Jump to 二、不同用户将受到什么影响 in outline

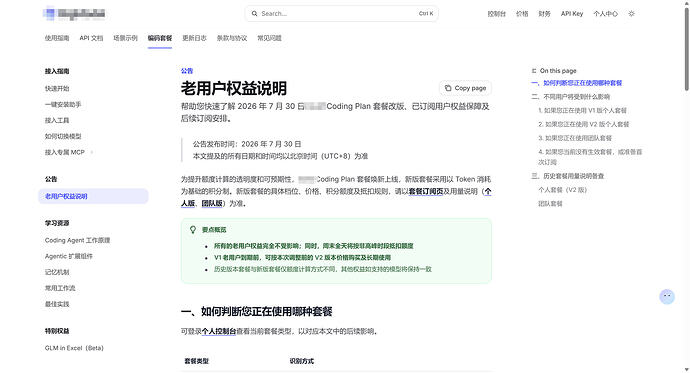(x=570, y=96)
